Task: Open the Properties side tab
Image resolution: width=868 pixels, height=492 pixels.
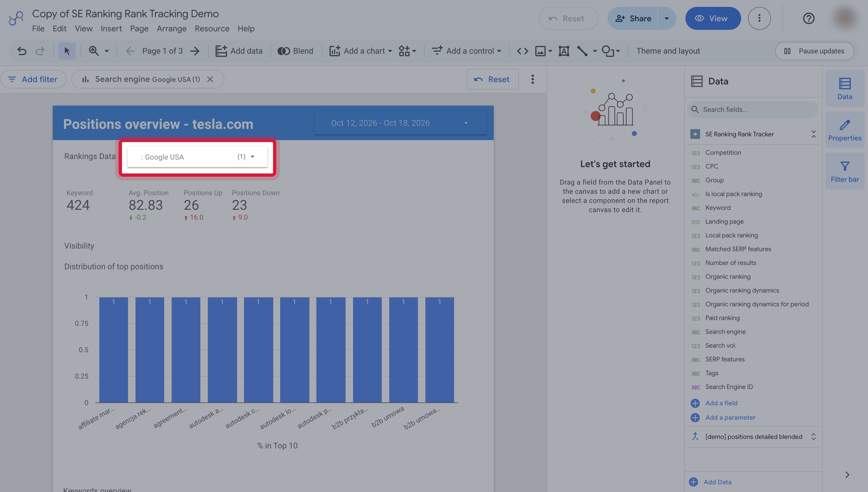Action: pos(845,130)
